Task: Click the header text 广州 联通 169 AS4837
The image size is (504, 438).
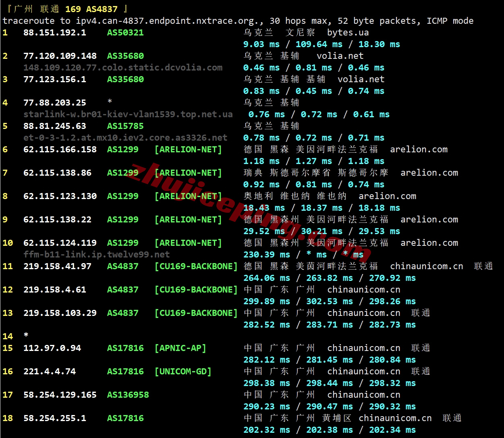Action: point(66,9)
